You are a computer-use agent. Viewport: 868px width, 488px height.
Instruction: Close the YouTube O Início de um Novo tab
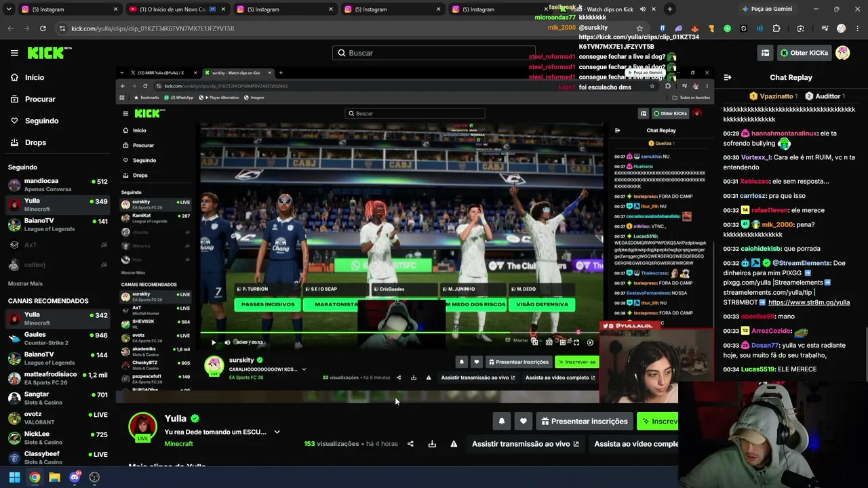pyautogui.click(x=223, y=9)
